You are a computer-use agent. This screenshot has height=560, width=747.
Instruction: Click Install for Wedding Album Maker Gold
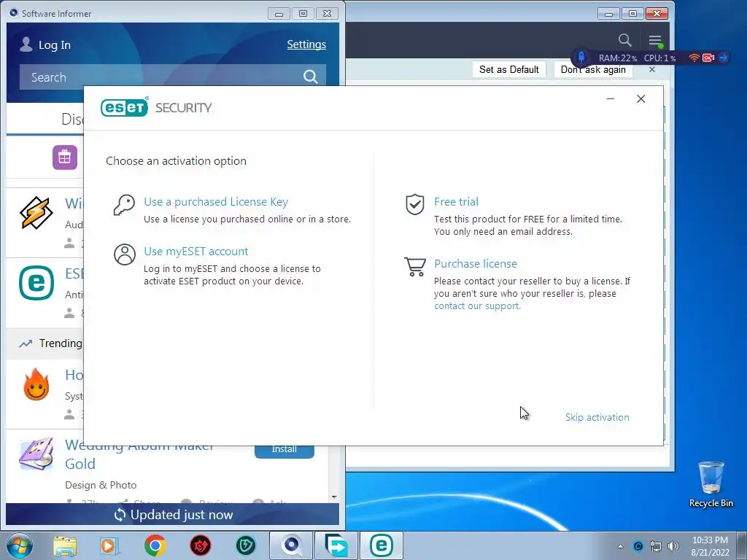pyautogui.click(x=285, y=449)
